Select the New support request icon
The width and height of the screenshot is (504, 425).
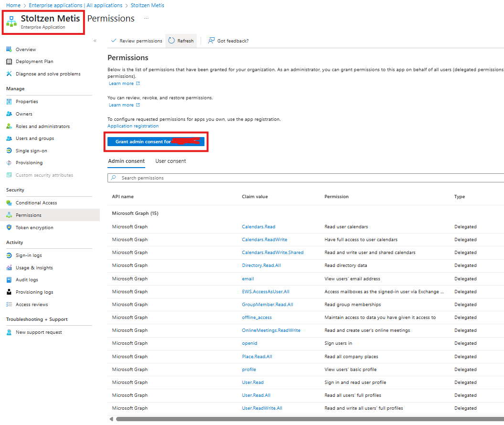coord(9,332)
